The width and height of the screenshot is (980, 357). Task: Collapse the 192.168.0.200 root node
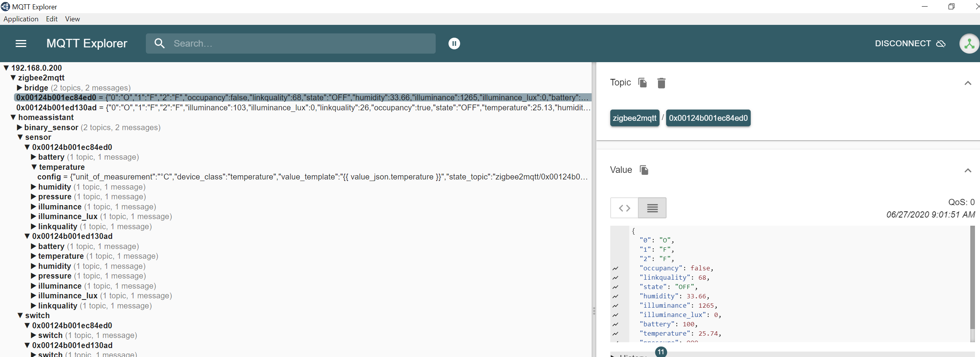click(x=6, y=68)
